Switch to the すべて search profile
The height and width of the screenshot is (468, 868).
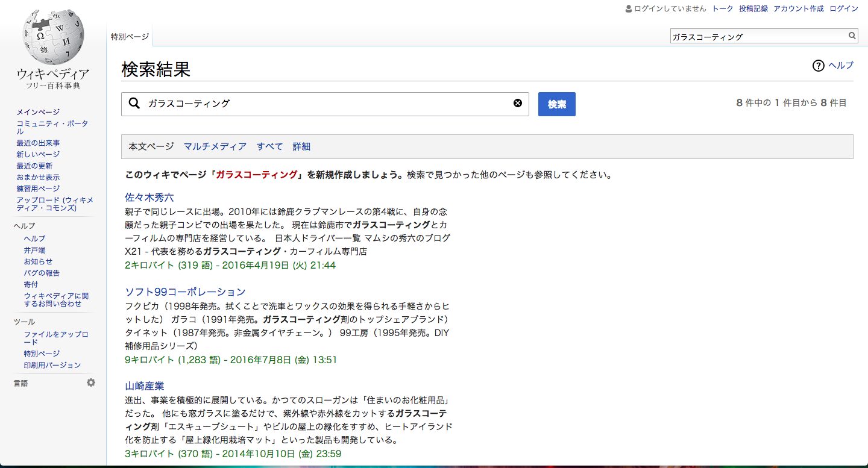(269, 146)
